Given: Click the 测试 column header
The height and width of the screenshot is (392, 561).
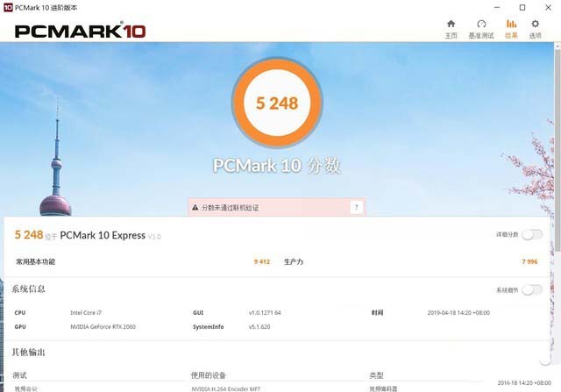Looking at the screenshot, I should coord(19,375).
